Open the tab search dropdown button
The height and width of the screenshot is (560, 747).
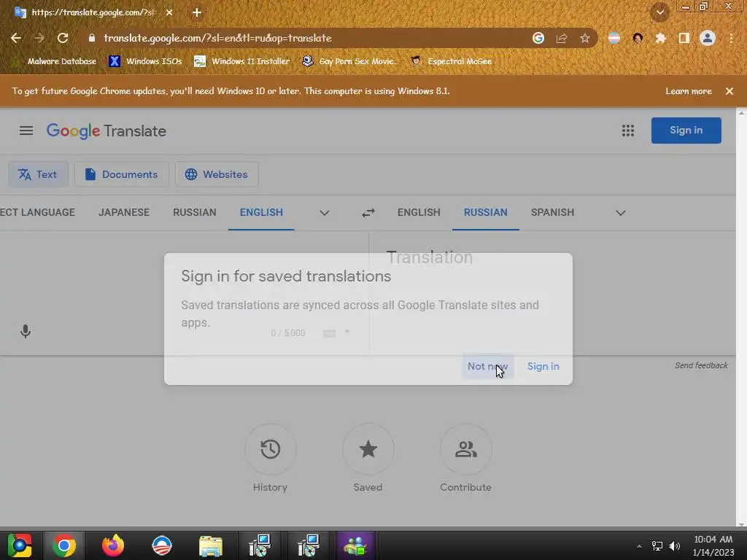pos(660,12)
